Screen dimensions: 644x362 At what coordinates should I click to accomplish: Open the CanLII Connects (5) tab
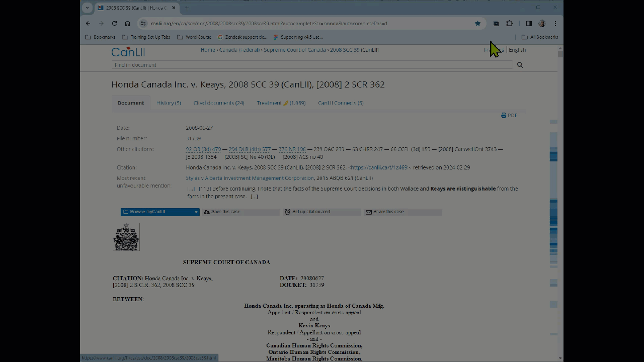341,103
